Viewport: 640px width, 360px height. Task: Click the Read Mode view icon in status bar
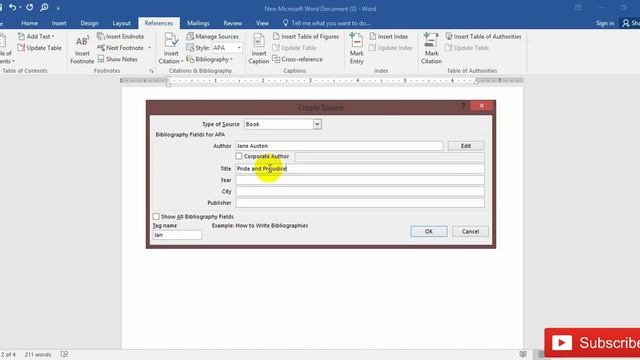pos(523,354)
